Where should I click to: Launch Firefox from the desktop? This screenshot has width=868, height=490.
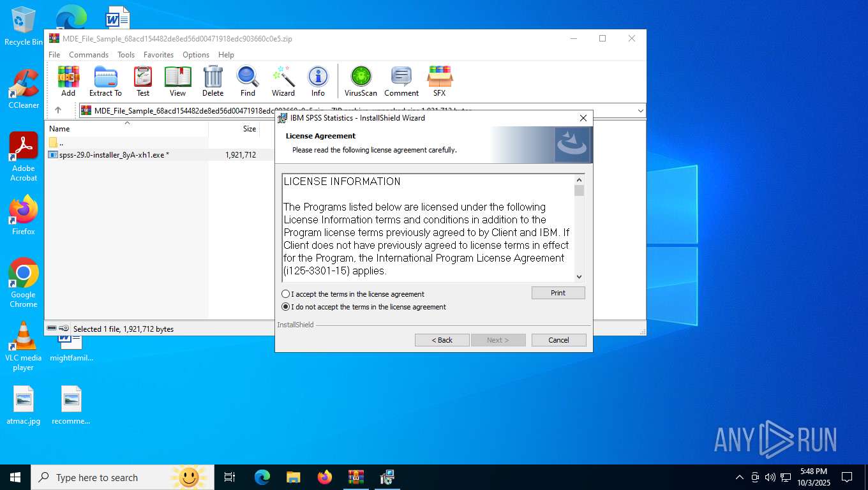(x=24, y=215)
